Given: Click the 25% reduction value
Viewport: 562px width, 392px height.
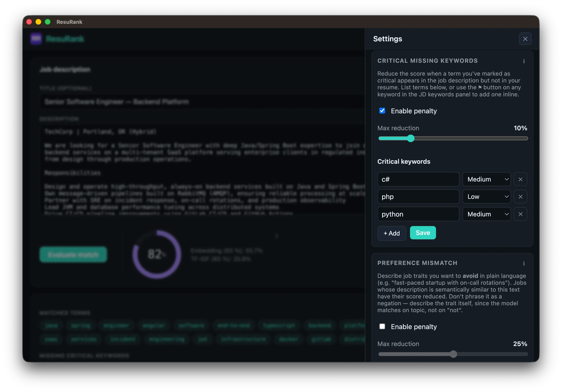Looking at the screenshot, I should point(520,344).
